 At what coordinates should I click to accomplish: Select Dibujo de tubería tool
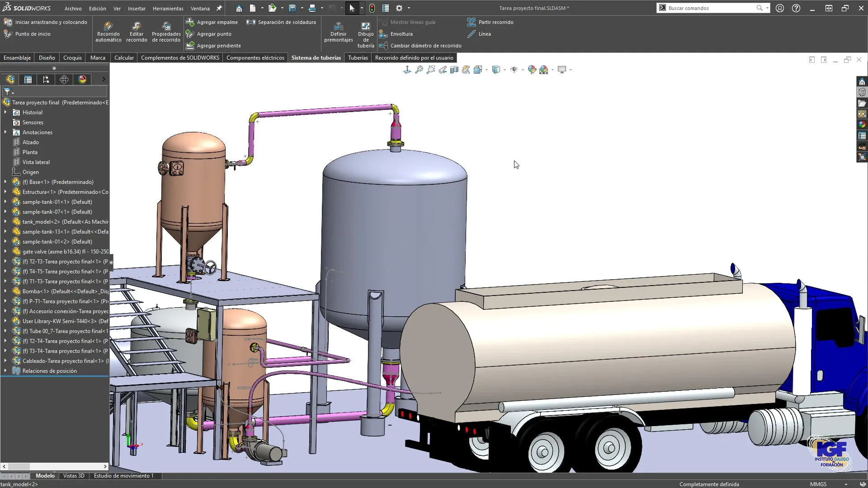point(366,35)
